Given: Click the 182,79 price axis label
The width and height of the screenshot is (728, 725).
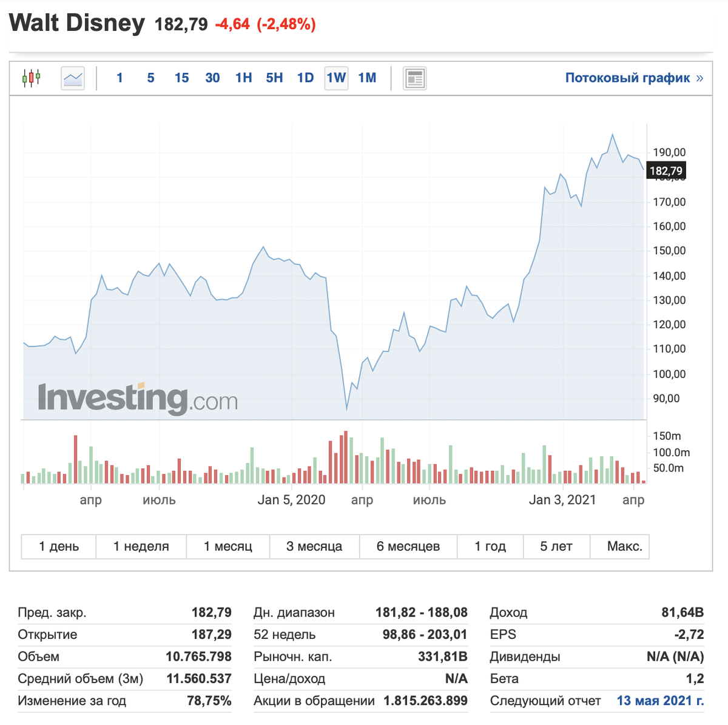Looking at the screenshot, I should pos(666,170).
